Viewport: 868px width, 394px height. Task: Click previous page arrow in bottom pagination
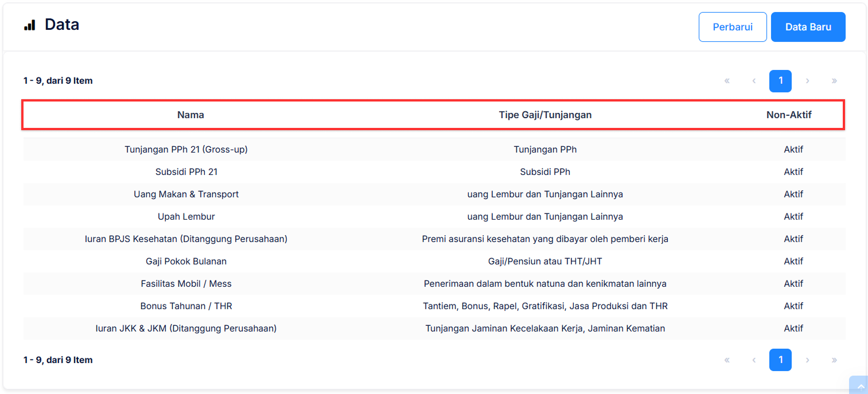coord(754,360)
